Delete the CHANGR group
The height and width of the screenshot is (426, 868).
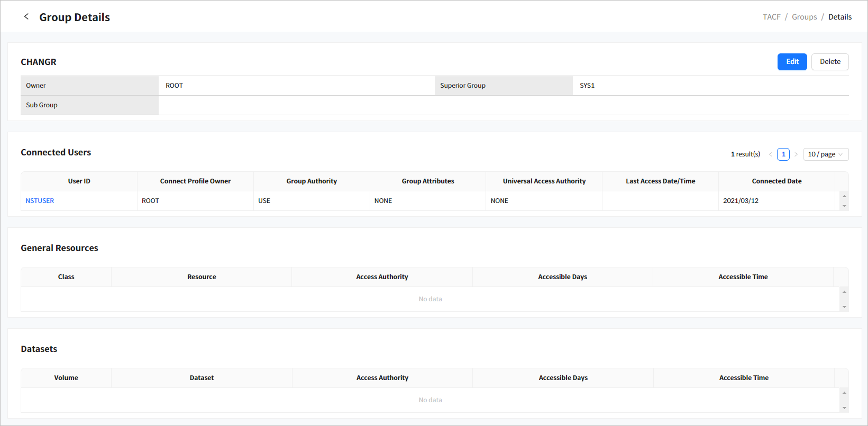(829, 62)
